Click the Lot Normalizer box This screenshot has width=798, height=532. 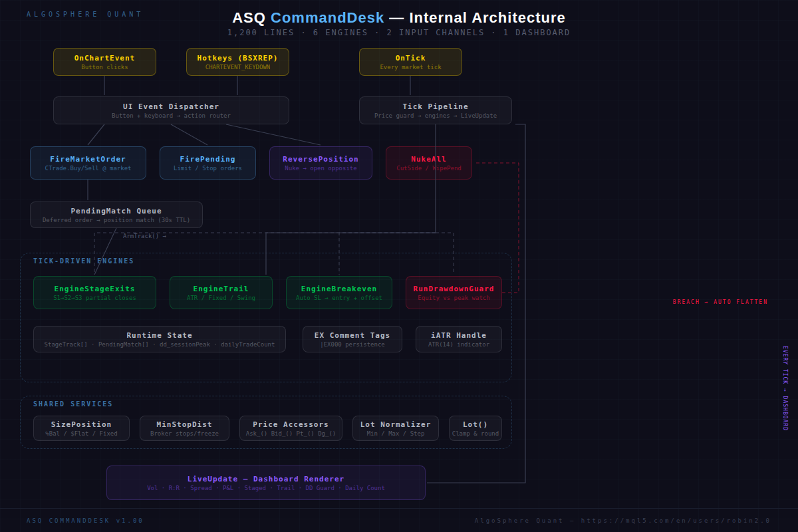pos(396,428)
